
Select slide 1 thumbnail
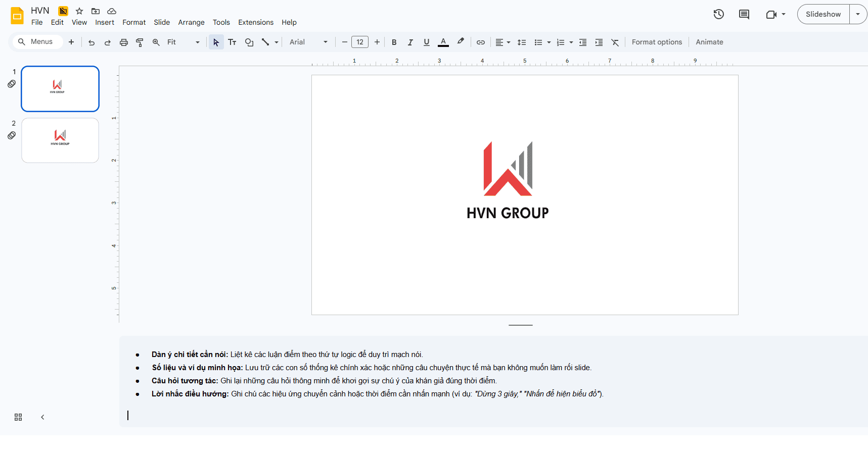[x=60, y=89]
